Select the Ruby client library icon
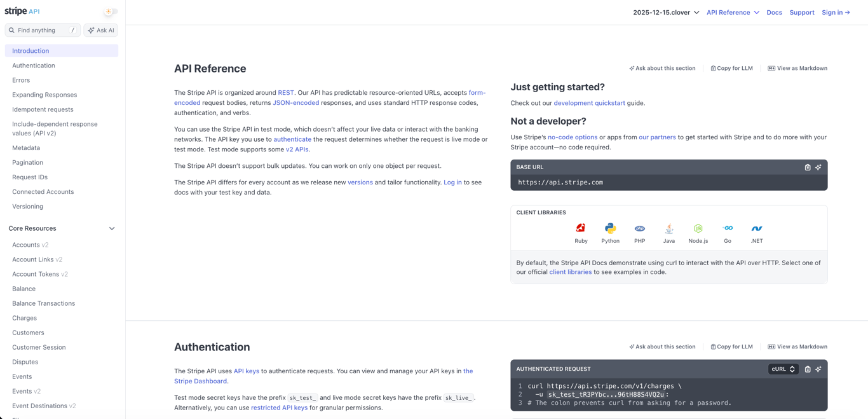The width and height of the screenshot is (868, 419). pos(581,229)
